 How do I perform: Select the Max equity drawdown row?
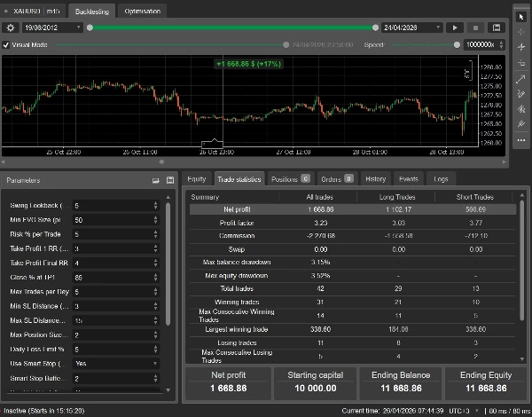click(353, 276)
